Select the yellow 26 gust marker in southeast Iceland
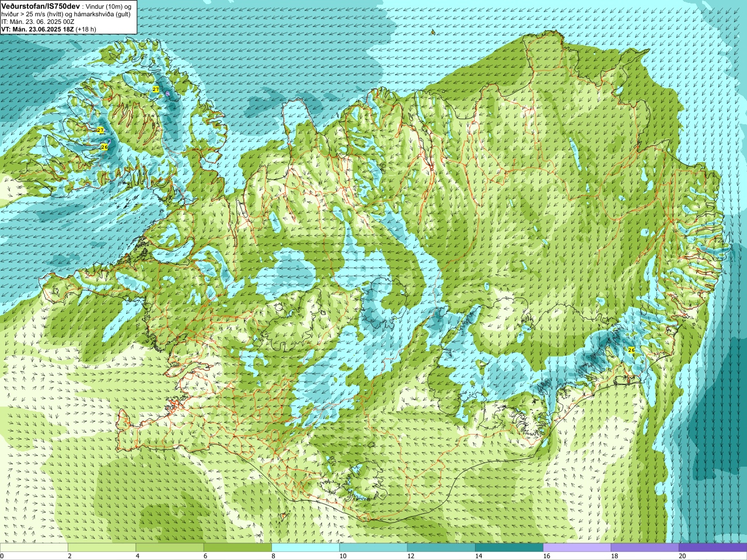This screenshot has height=560, width=747. (631, 350)
